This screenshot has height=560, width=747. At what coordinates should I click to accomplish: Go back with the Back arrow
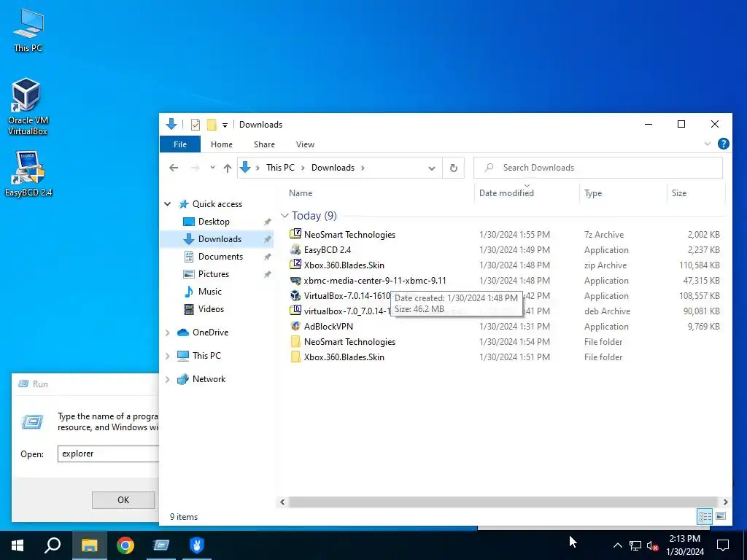click(x=174, y=168)
